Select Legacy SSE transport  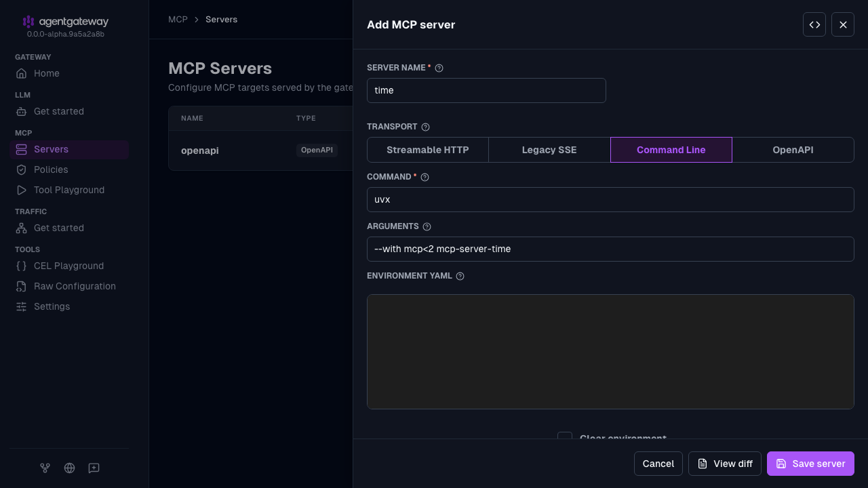coord(549,150)
